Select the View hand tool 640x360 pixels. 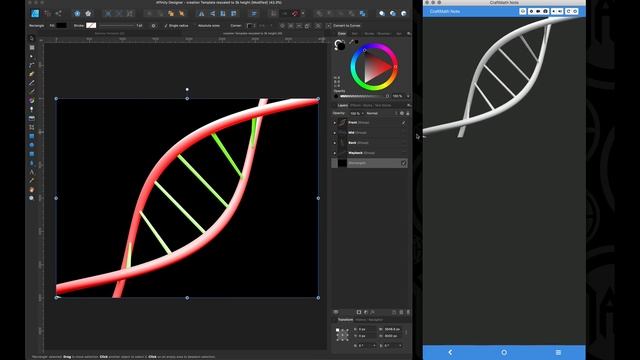31,189
